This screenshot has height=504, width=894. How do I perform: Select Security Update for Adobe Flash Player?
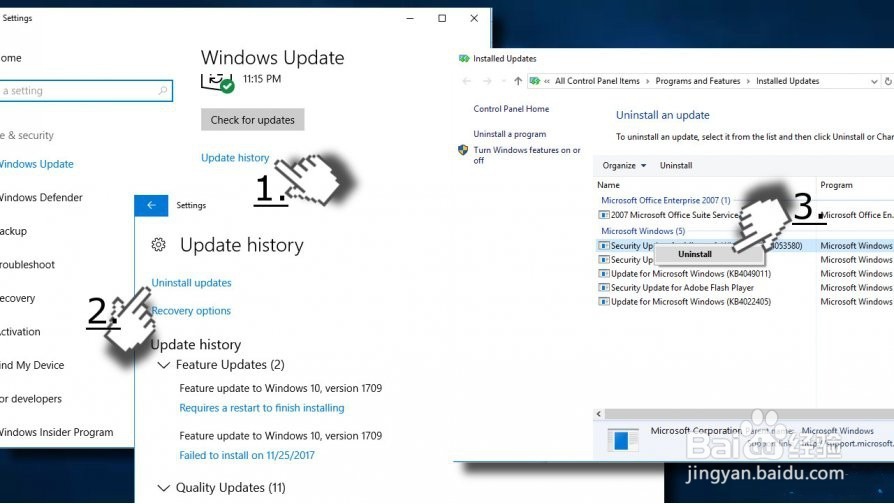click(x=682, y=288)
